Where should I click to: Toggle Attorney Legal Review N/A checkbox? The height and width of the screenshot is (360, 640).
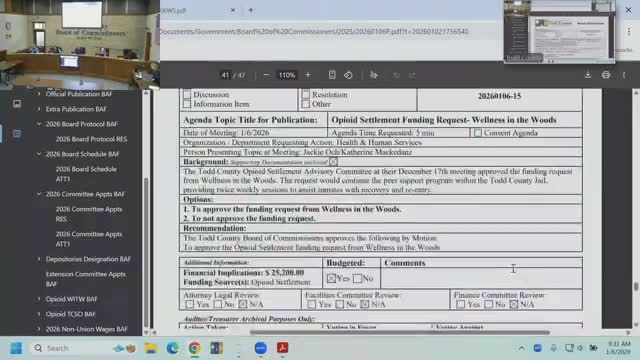[x=243, y=304]
